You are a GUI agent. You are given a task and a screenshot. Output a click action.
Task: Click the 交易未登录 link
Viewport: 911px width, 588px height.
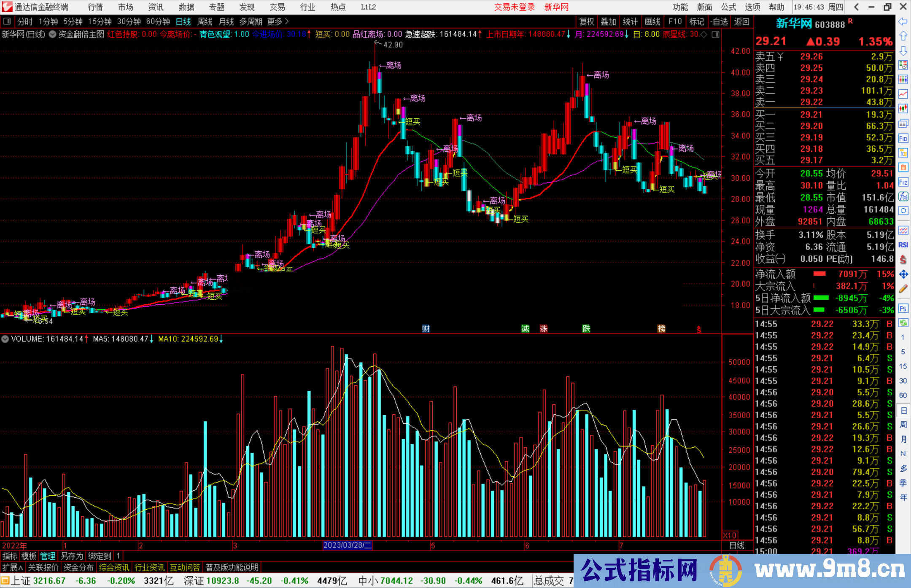(x=515, y=7)
